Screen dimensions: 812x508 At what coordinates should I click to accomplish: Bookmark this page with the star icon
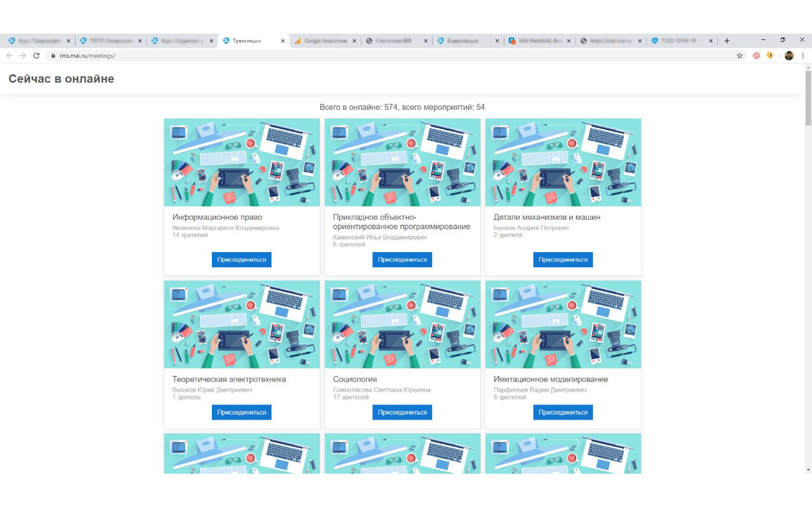(x=740, y=56)
